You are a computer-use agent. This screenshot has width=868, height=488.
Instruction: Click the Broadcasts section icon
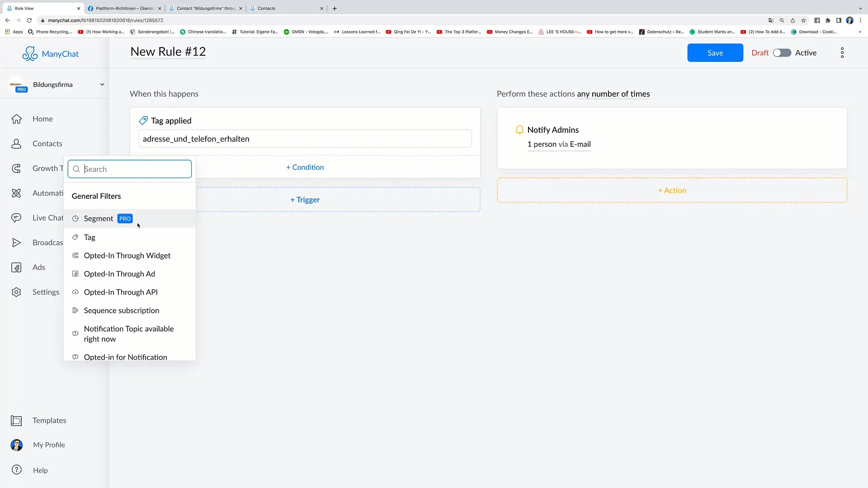tap(16, 242)
